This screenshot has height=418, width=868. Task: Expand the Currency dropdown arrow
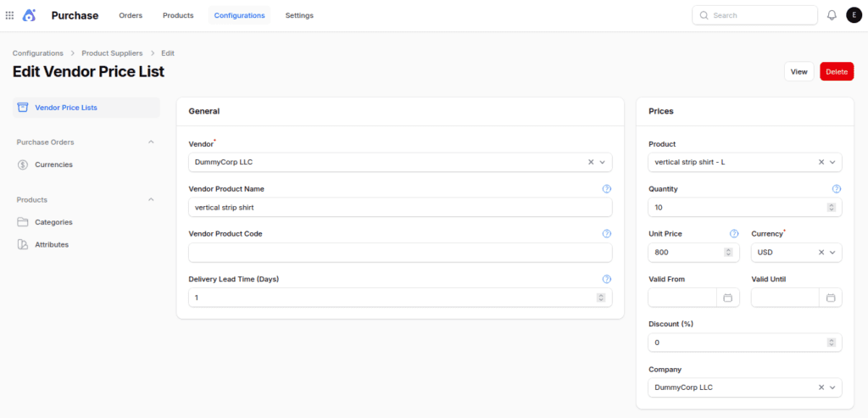pyautogui.click(x=832, y=253)
